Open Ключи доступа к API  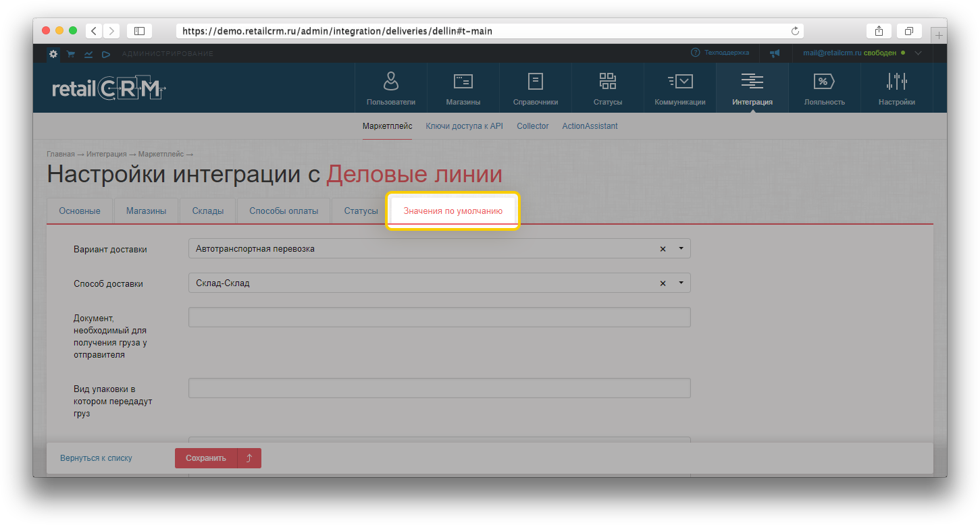coord(464,126)
